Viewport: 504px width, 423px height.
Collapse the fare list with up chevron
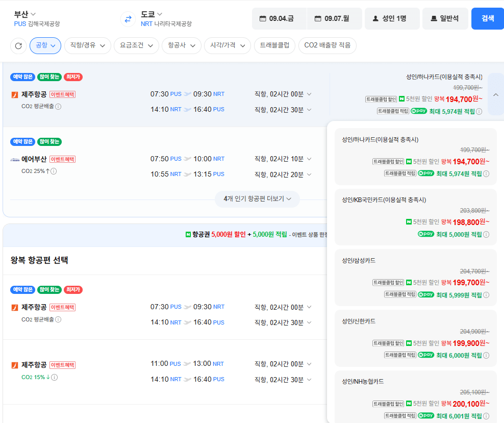(496, 94)
